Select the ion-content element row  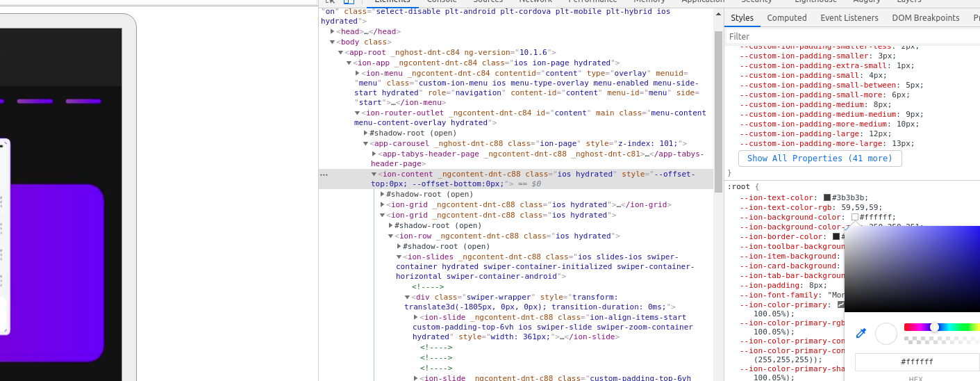515,179
